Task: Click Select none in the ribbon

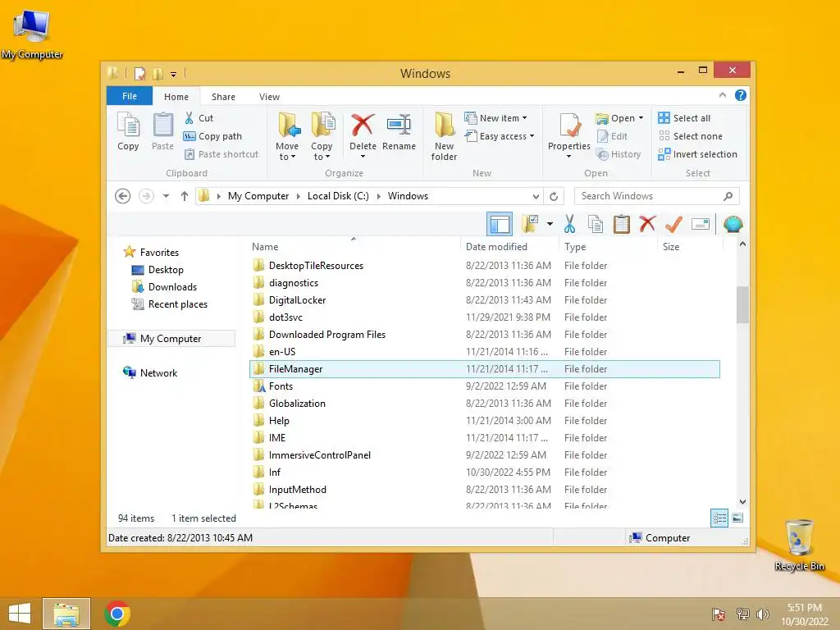Action: 691,136
